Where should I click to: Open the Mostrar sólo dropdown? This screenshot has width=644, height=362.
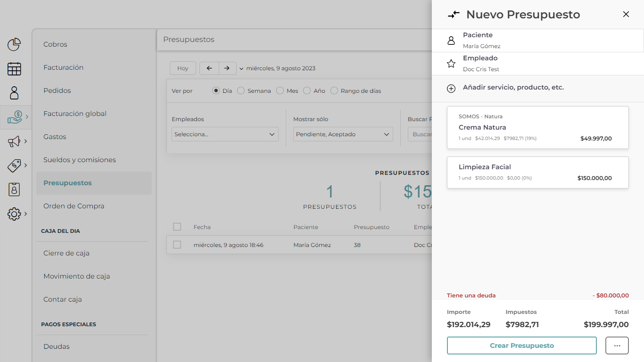pyautogui.click(x=343, y=134)
